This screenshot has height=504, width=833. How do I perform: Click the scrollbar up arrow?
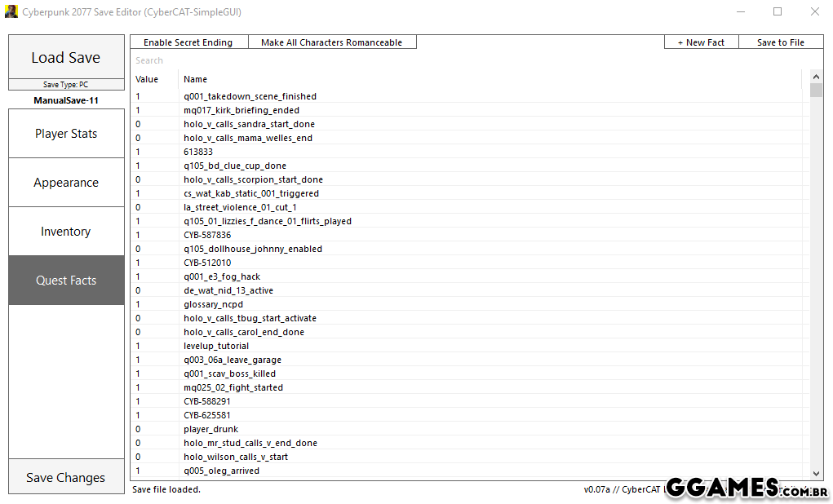(x=817, y=76)
